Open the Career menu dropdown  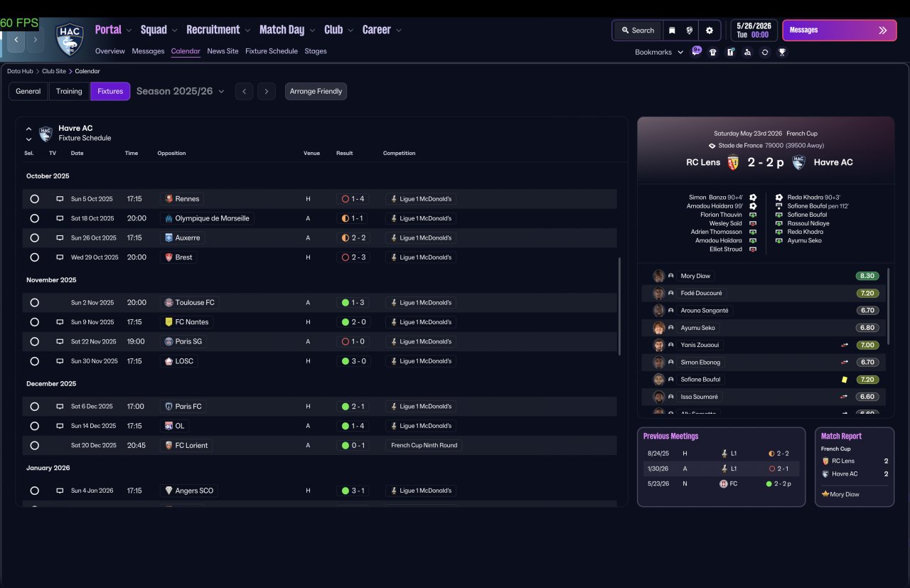(382, 30)
